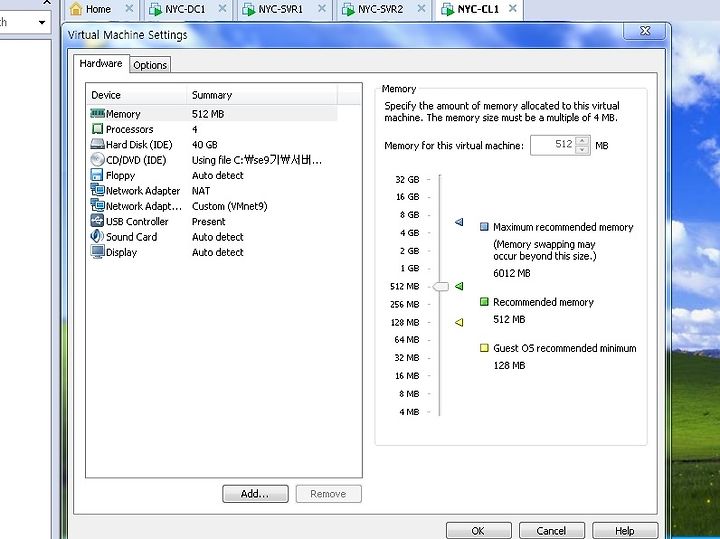Click the blue Maximum recommended memory swatch

point(484,226)
